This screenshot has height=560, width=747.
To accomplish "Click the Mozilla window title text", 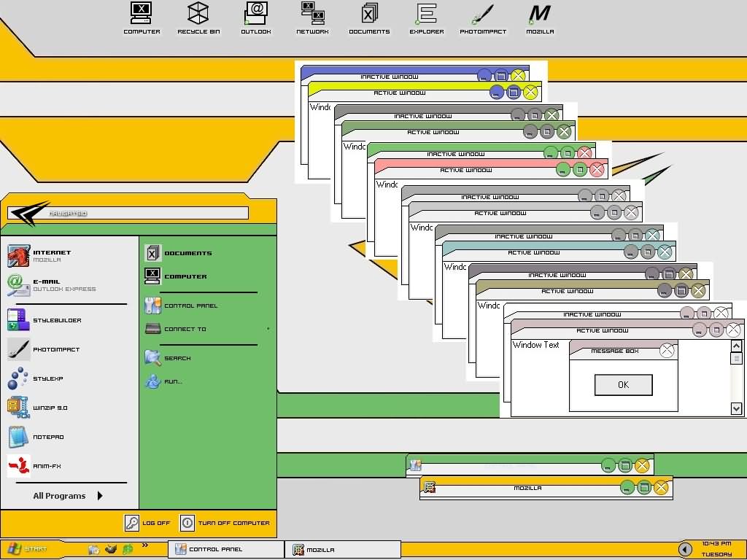I will 527,488.
